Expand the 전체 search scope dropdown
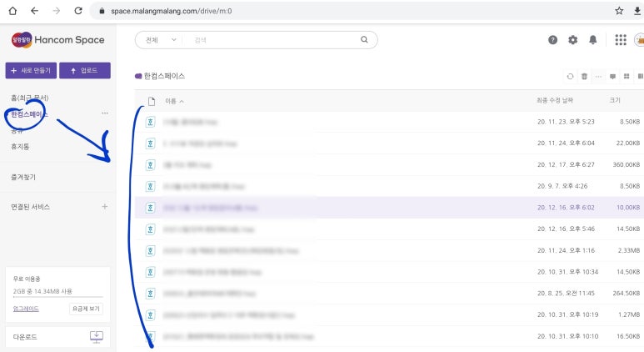 click(161, 39)
